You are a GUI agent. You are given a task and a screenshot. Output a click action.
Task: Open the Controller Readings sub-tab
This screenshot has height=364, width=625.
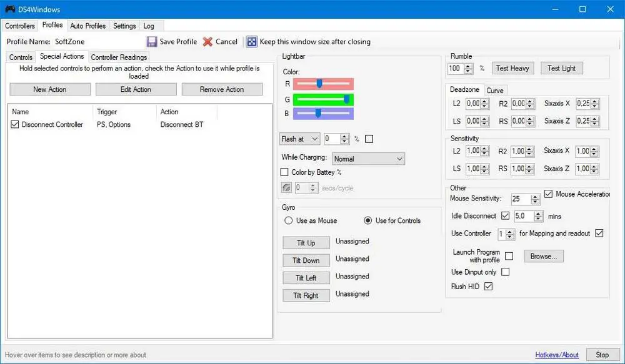coord(119,57)
